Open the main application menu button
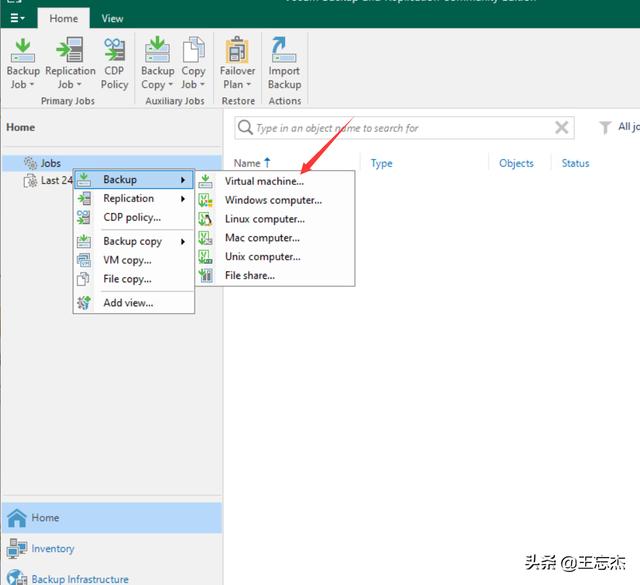Viewport: 640px width, 585px height. click(x=17, y=18)
